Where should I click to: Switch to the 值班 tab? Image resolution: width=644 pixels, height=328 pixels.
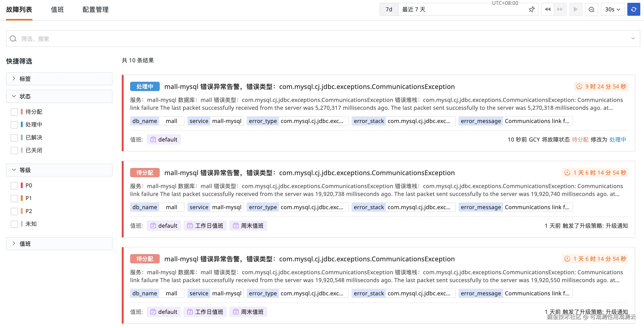(57, 9)
